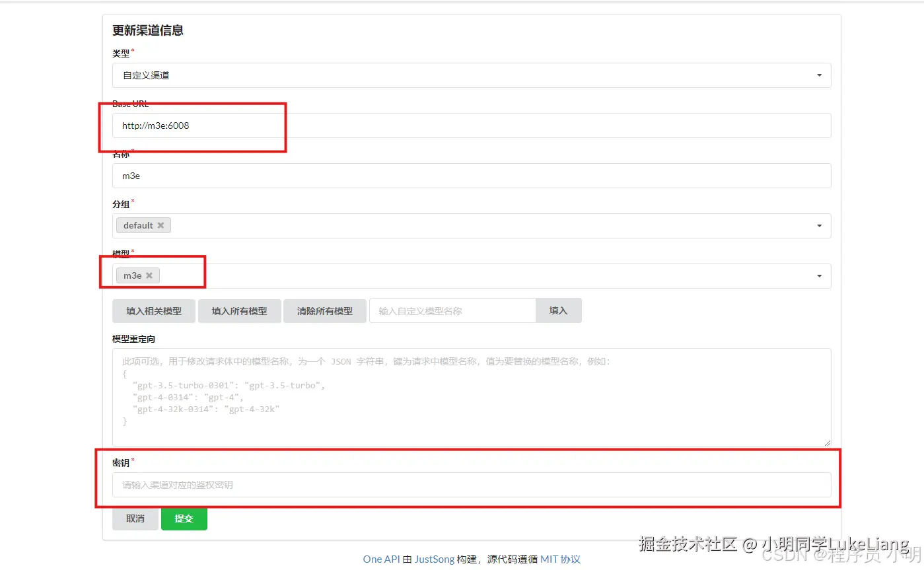Open the 类型 dropdown showing 自定义渠道

(x=818, y=75)
